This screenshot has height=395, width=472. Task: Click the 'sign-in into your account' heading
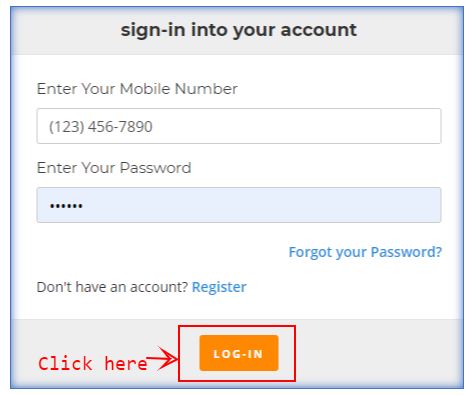[x=239, y=30]
